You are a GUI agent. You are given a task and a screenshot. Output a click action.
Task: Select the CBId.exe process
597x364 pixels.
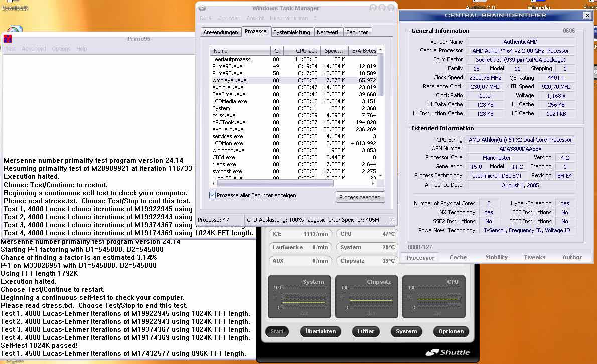point(293,157)
